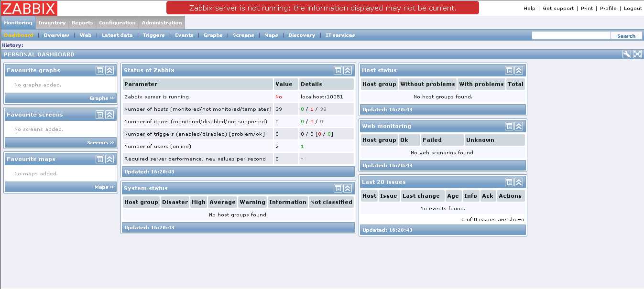Viewport: 644px width, 289px height.
Task: Collapse the Favourite screens widget
Action: tap(109, 115)
